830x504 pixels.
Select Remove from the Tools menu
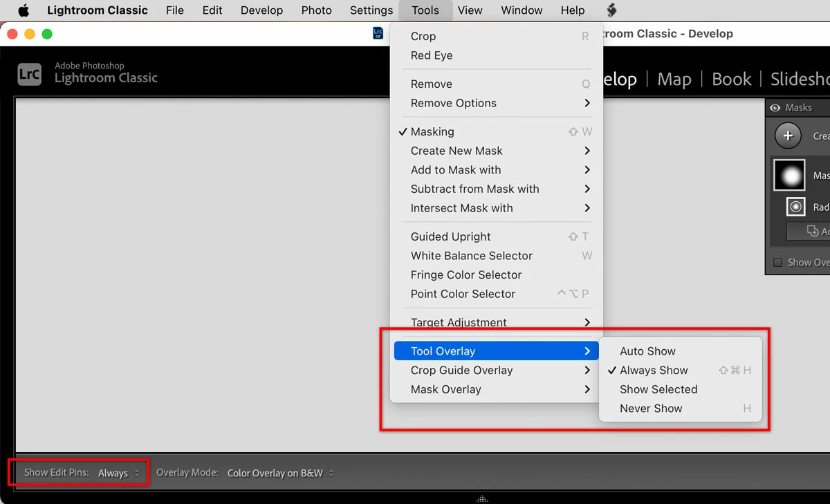pos(497,84)
